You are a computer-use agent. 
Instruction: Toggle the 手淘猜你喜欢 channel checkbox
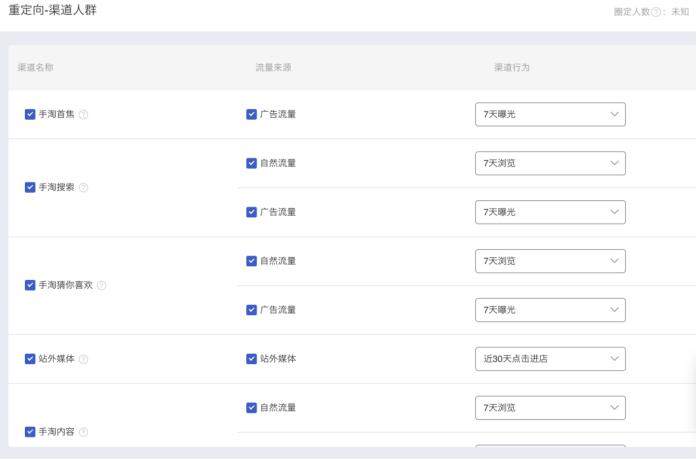coord(30,285)
